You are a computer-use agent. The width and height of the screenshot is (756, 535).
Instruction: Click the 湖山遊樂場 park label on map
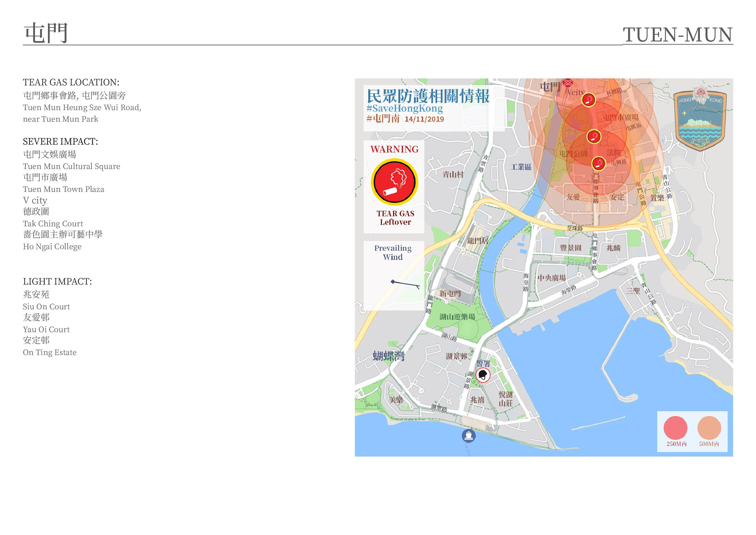[457, 317]
